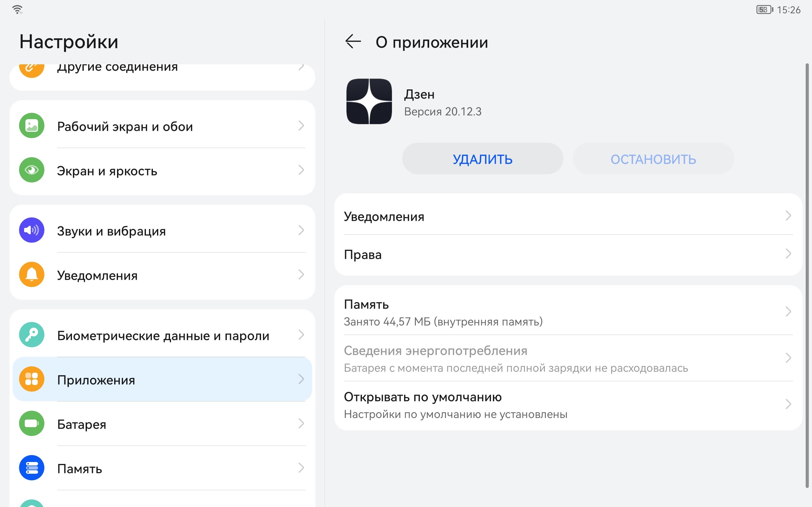
Task: Click the orange Приложения icon
Action: coord(31,379)
